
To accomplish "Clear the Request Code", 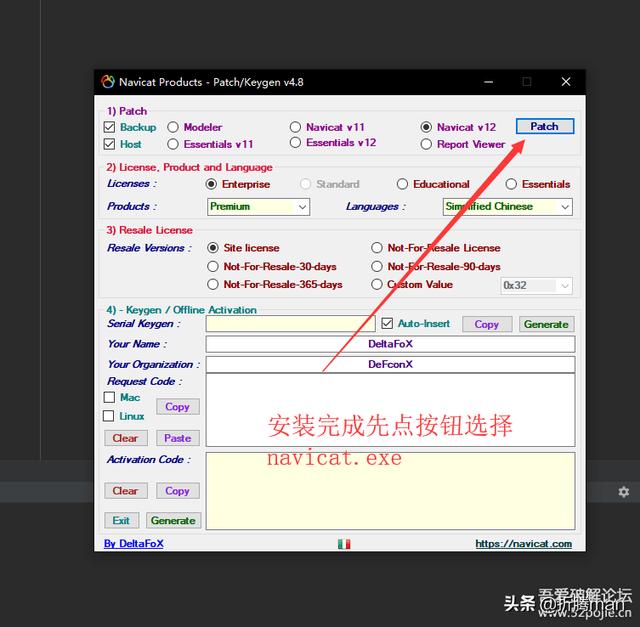I will (126, 438).
